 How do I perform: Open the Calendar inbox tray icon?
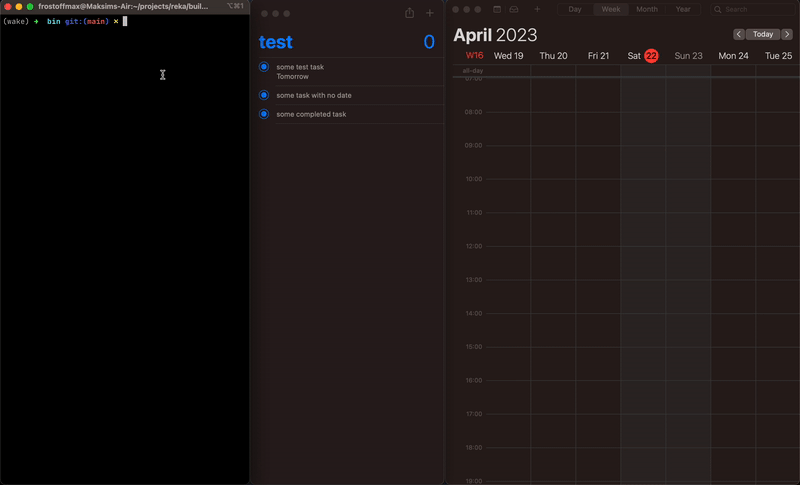(514, 9)
